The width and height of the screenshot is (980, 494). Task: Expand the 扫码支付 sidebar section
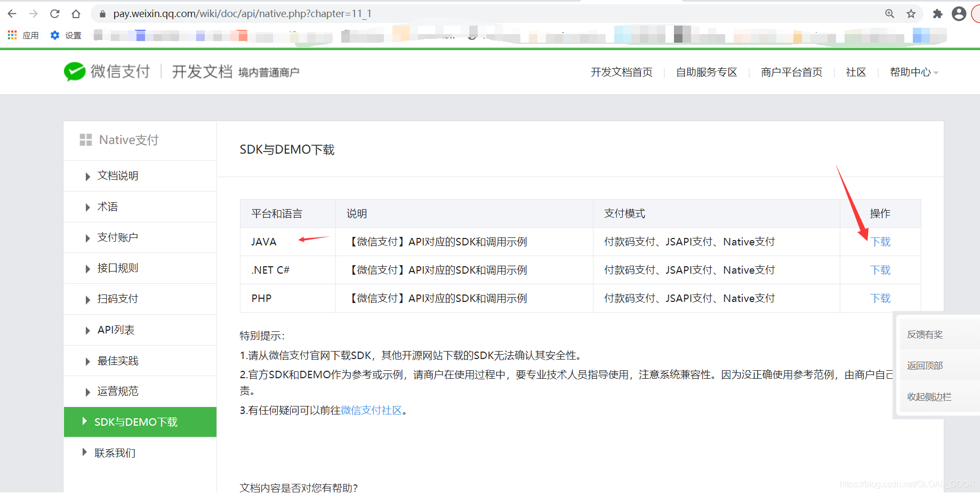(140, 299)
